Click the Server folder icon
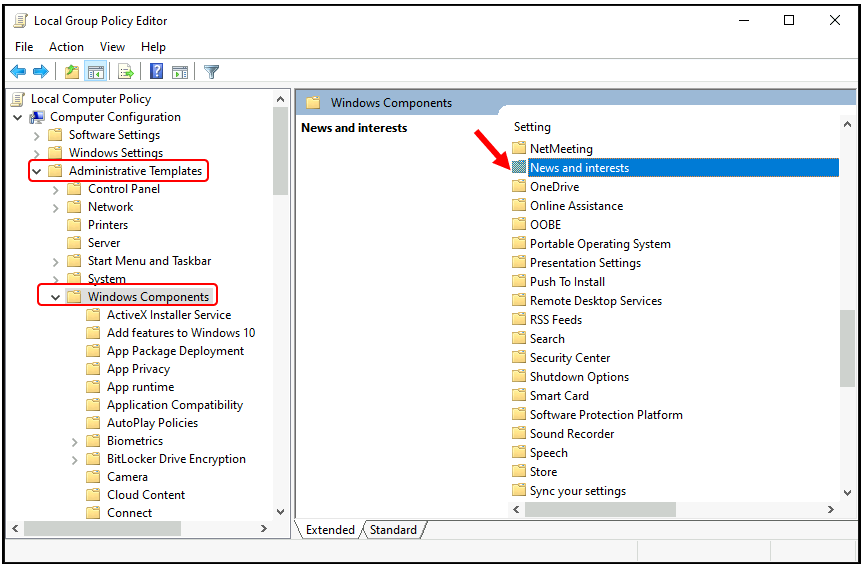Image resolution: width=865 pixels, height=567 pixels. click(x=74, y=243)
